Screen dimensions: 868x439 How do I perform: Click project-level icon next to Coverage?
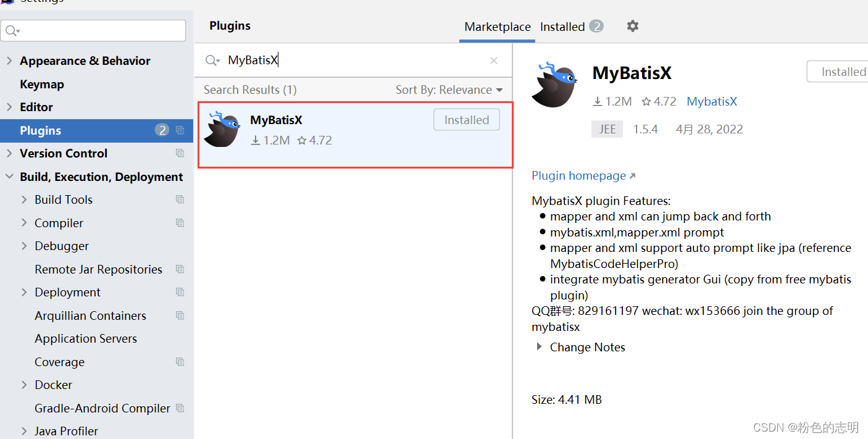click(x=180, y=362)
